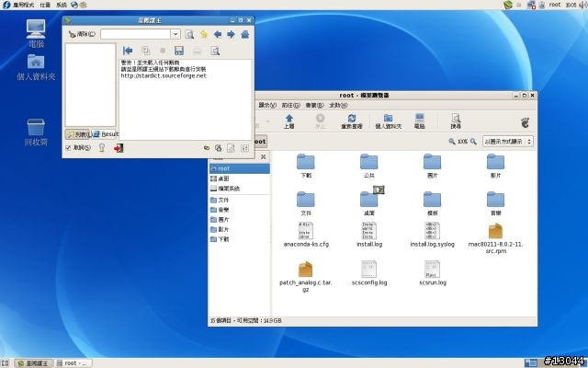This screenshot has width=588, height=368.
Task: Click the small yellow link icon at StarDict's bottom right
Action: (206, 148)
